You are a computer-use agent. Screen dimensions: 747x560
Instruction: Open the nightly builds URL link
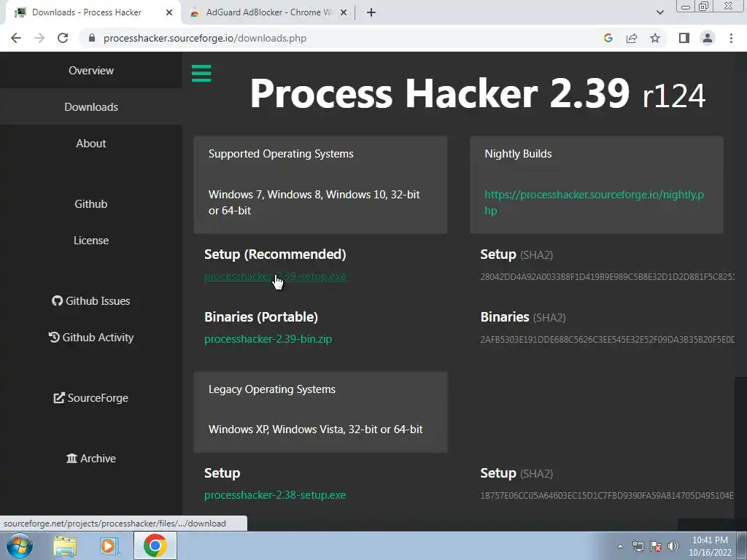594,203
